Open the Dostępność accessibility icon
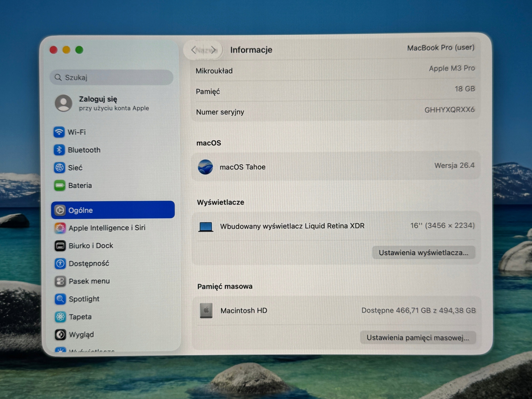Viewport: 532px width, 399px height. [x=60, y=263]
